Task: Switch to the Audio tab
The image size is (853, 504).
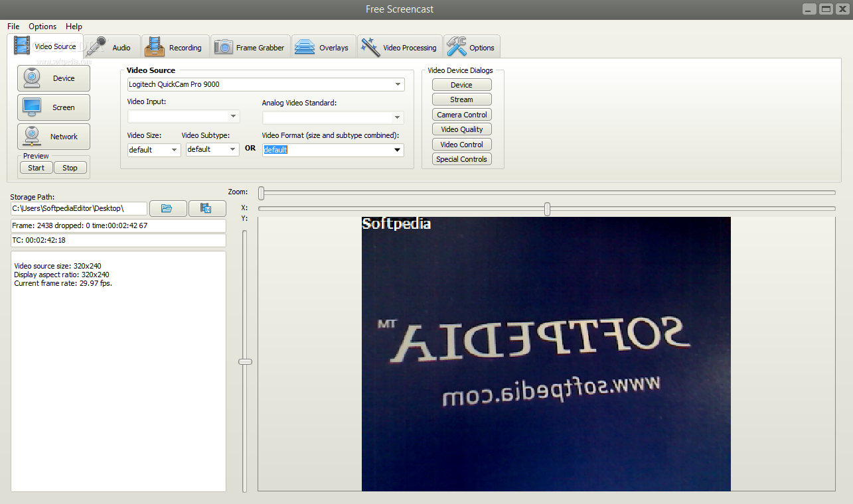Action: (112, 47)
